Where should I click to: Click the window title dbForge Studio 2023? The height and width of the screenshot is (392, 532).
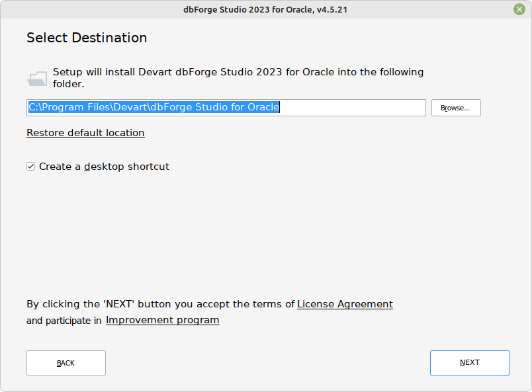coord(265,9)
